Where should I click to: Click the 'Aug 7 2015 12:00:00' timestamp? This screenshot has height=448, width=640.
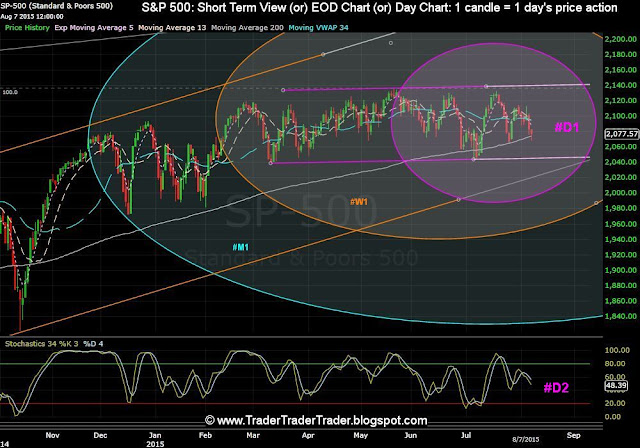click(32, 17)
